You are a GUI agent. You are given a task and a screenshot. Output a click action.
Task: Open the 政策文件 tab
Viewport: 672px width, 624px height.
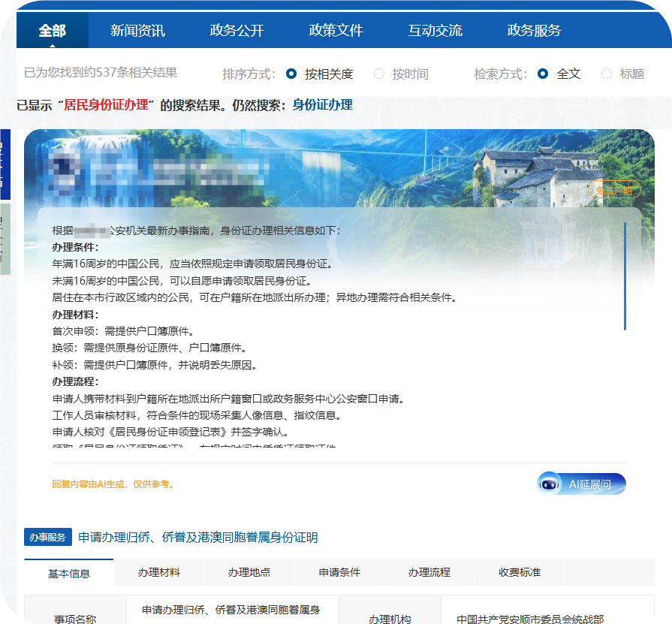pos(336,31)
